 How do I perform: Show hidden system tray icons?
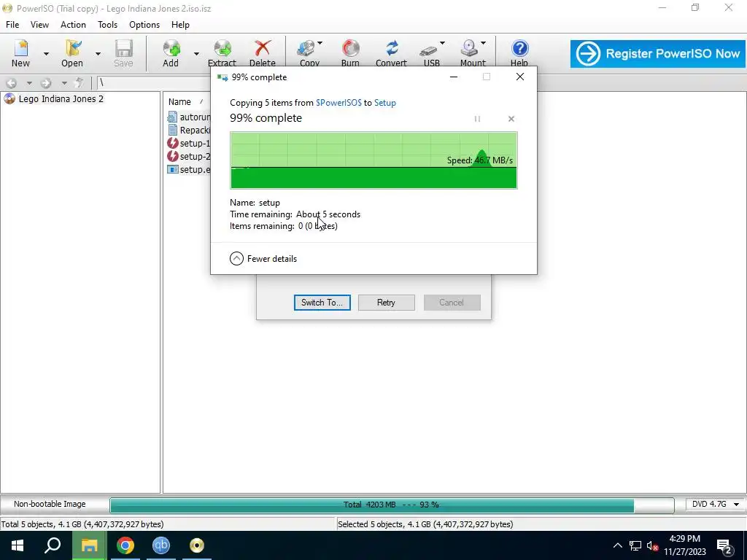coord(617,545)
